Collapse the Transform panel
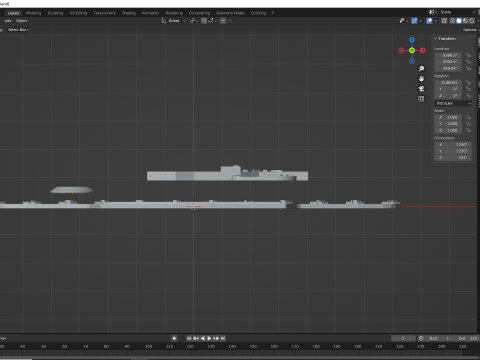Image resolution: width=480 pixels, height=360 pixels. point(436,39)
